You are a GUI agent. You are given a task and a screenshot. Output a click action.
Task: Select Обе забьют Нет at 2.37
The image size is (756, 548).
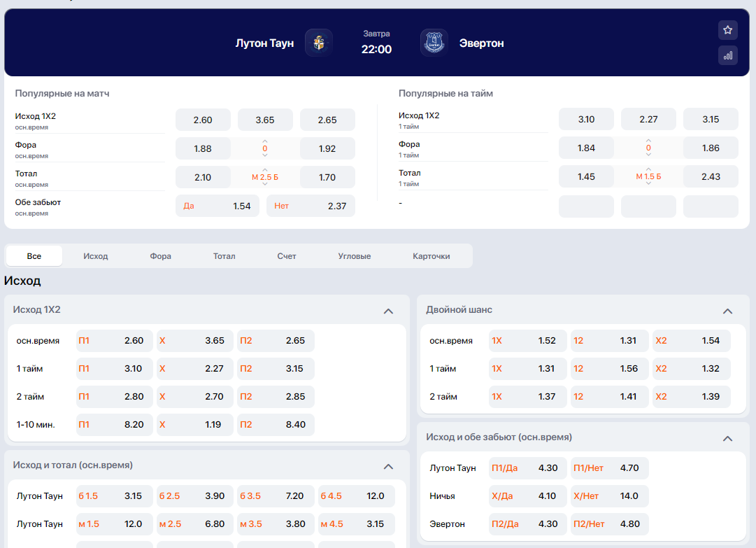310,206
